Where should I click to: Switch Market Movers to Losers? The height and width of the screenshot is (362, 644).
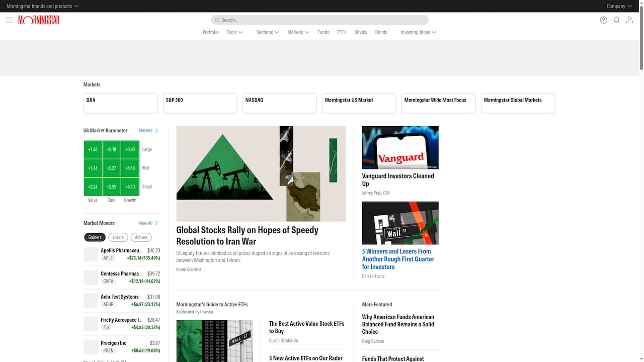click(118, 237)
